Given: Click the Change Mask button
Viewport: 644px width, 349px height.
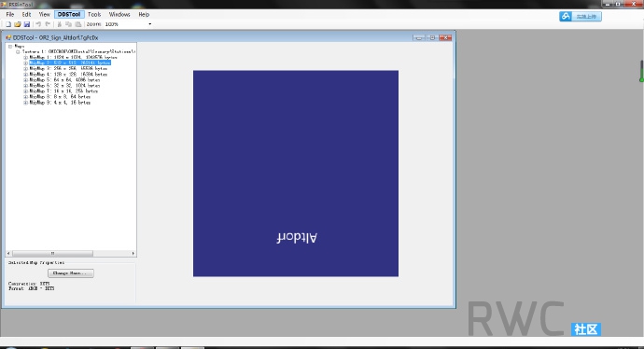Looking at the screenshot, I should [71, 273].
